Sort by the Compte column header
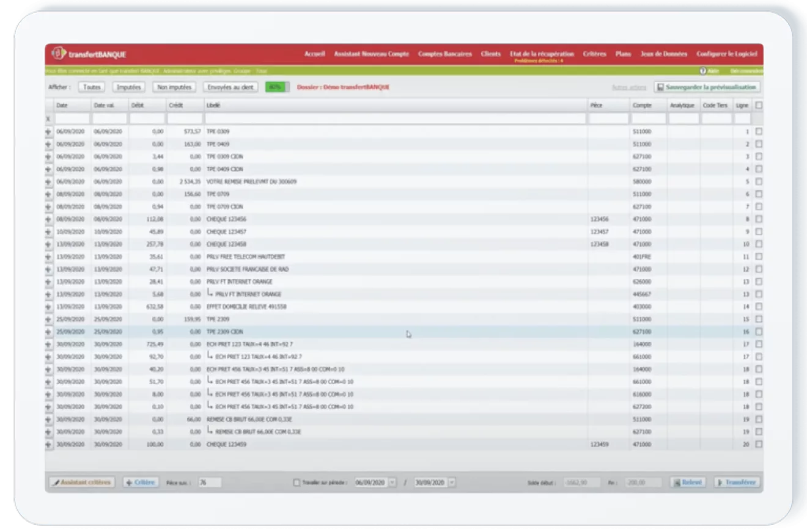This screenshot has height=532, width=807. pos(649,105)
